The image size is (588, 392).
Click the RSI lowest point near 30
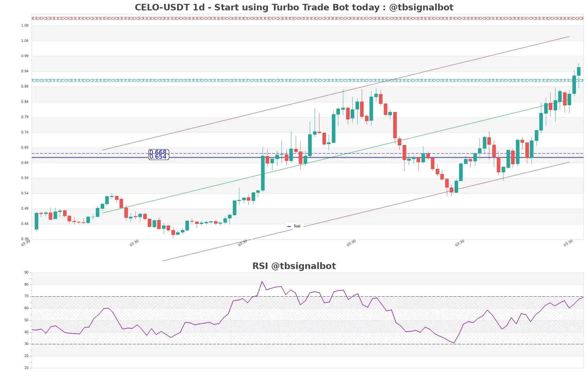(454, 343)
